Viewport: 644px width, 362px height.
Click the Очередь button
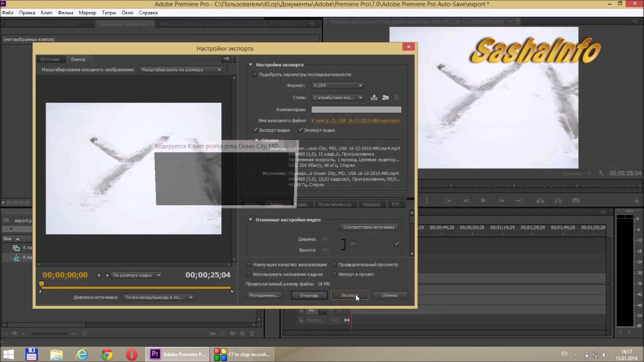(309, 296)
